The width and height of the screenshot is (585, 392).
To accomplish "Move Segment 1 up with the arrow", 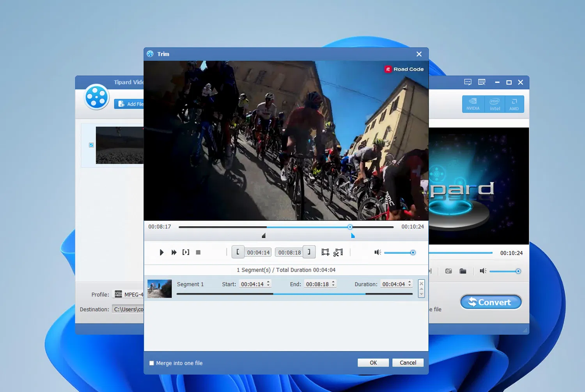I will pyautogui.click(x=421, y=289).
